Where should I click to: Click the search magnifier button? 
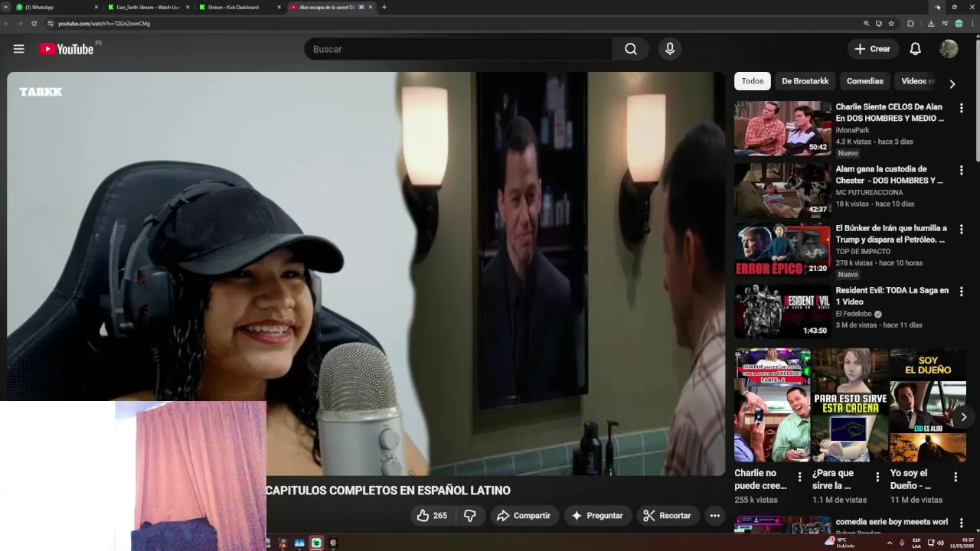630,49
